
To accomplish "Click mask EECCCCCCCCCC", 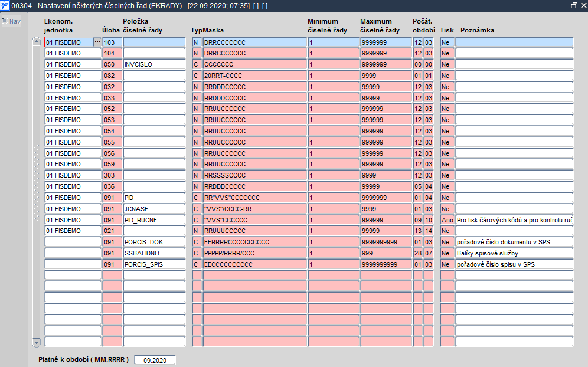I will (x=254, y=265).
